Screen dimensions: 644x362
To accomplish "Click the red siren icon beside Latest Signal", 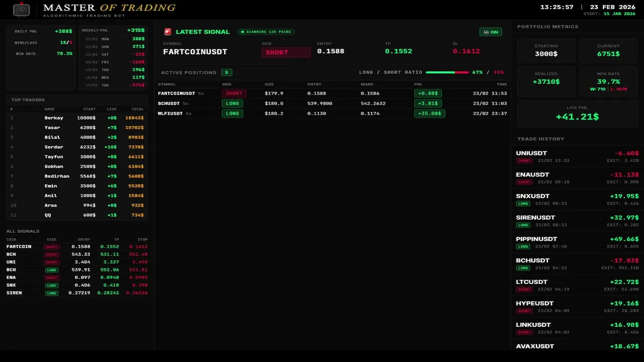I will [168, 32].
